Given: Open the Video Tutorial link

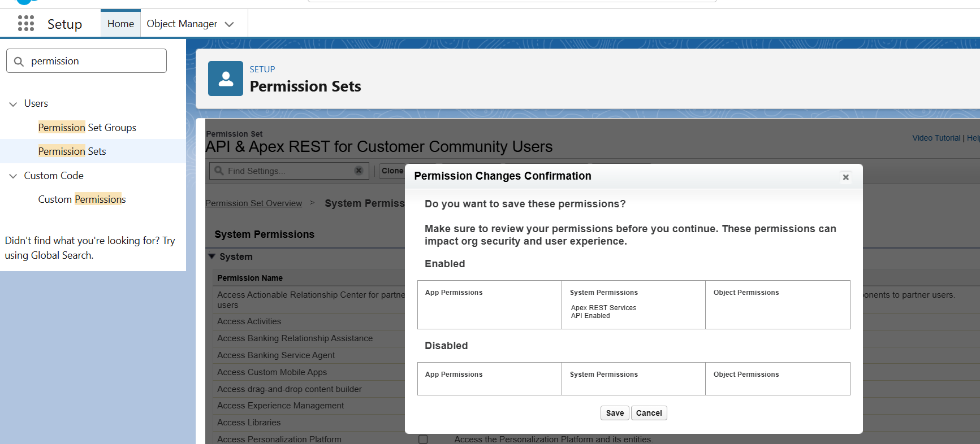Looking at the screenshot, I should [936, 138].
